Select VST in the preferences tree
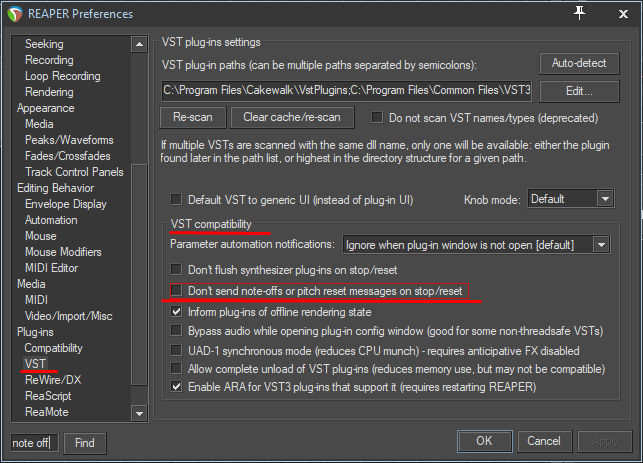The width and height of the screenshot is (643, 463). 35,364
